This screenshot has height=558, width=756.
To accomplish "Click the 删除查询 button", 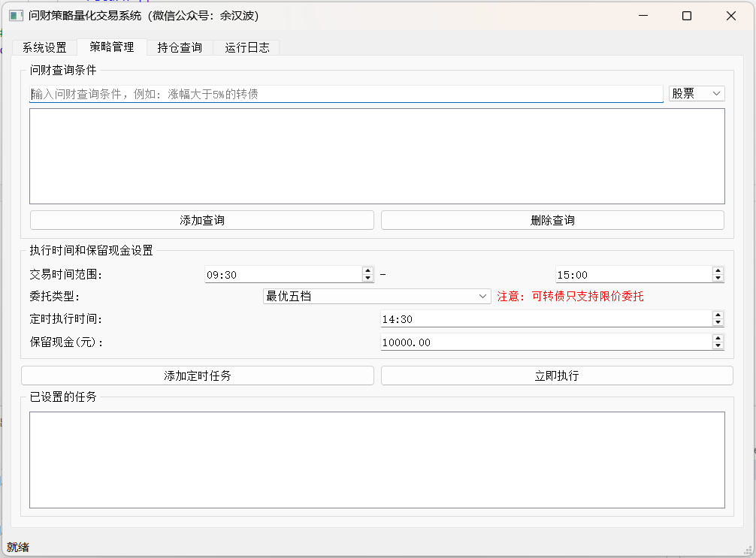I will point(552,220).
